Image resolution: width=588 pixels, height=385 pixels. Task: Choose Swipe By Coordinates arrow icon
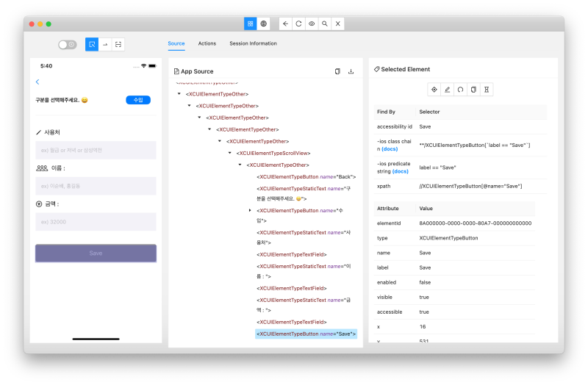[105, 44]
